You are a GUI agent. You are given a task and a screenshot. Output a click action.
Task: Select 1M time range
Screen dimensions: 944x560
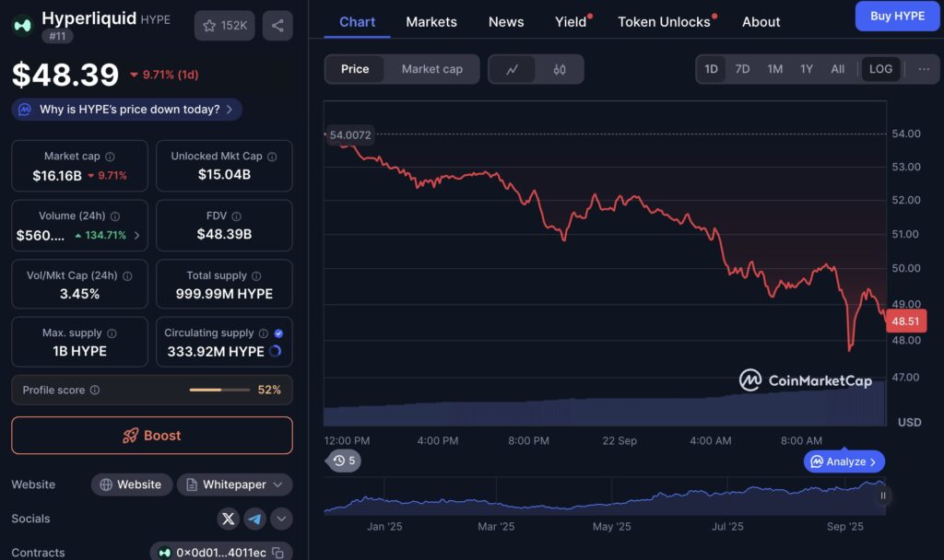774,69
